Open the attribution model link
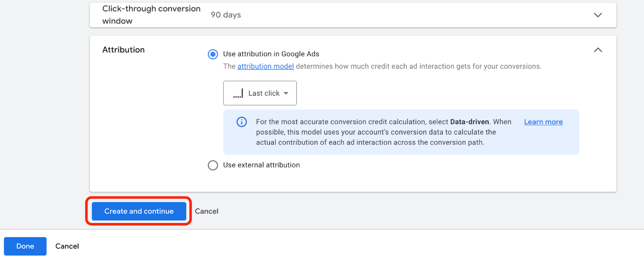 [265, 66]
